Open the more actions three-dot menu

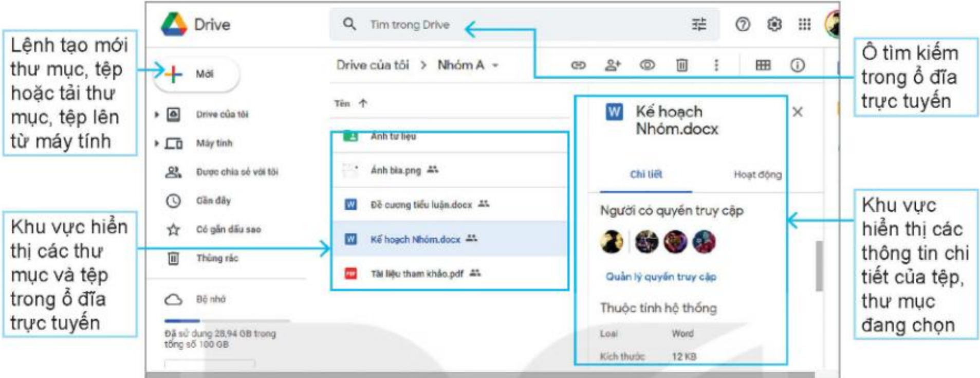(716, 65)
